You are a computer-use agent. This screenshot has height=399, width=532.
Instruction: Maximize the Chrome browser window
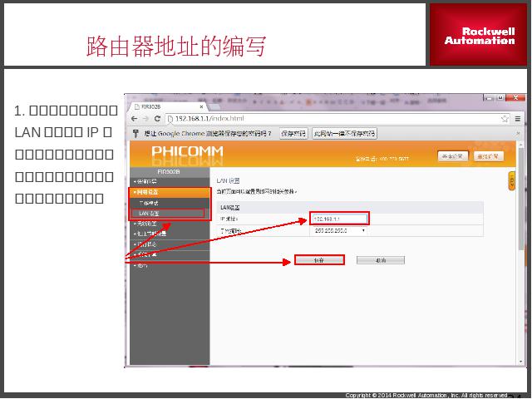coord(500,98)
